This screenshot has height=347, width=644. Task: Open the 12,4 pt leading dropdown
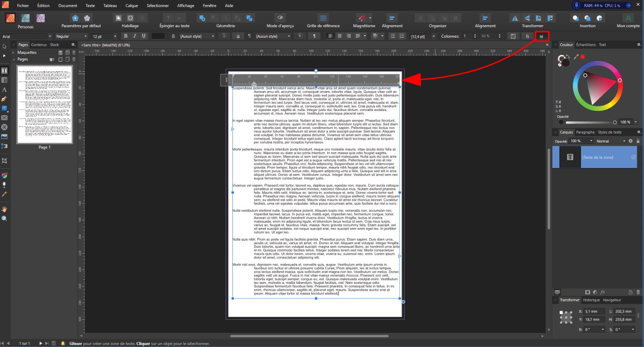434,36
